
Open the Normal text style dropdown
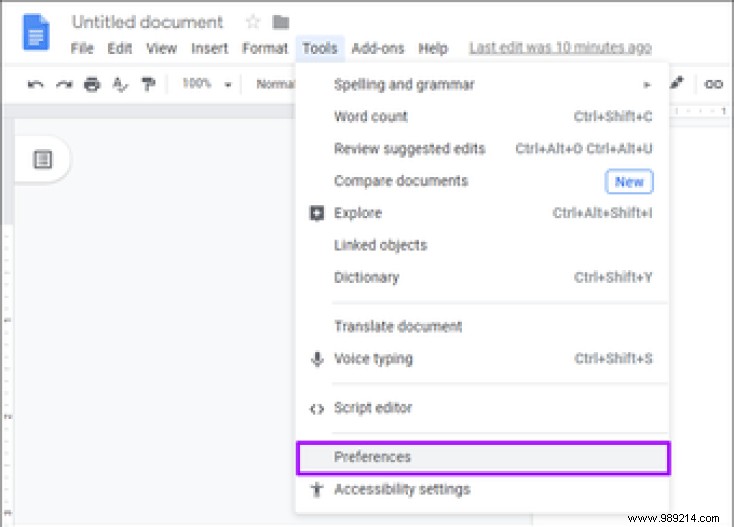point(275,84)
